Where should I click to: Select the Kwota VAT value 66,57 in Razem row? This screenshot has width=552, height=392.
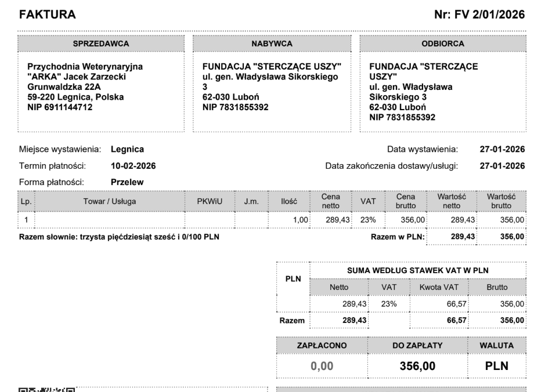coord(457,320)
